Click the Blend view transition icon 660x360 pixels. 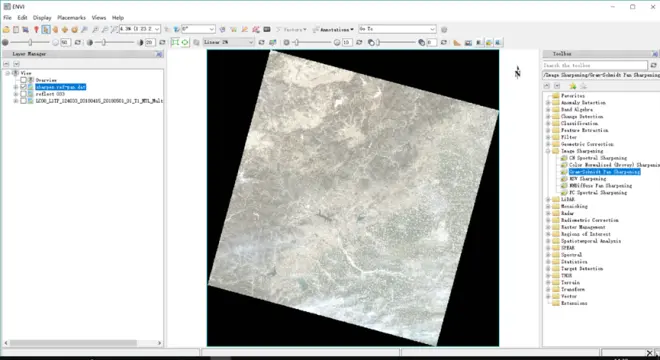479,43
